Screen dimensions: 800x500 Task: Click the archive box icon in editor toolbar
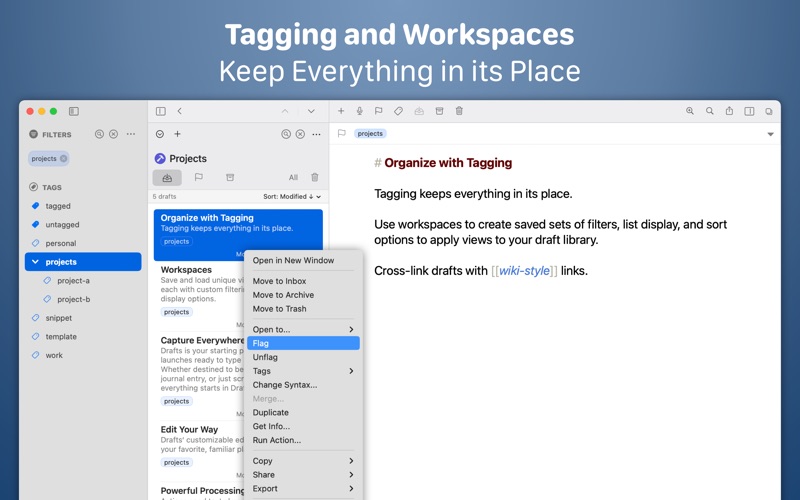coord(439,111)
